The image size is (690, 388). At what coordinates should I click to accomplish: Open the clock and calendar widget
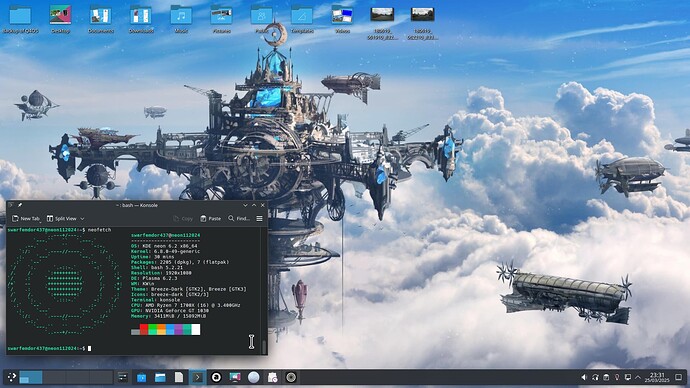[657, 377]
